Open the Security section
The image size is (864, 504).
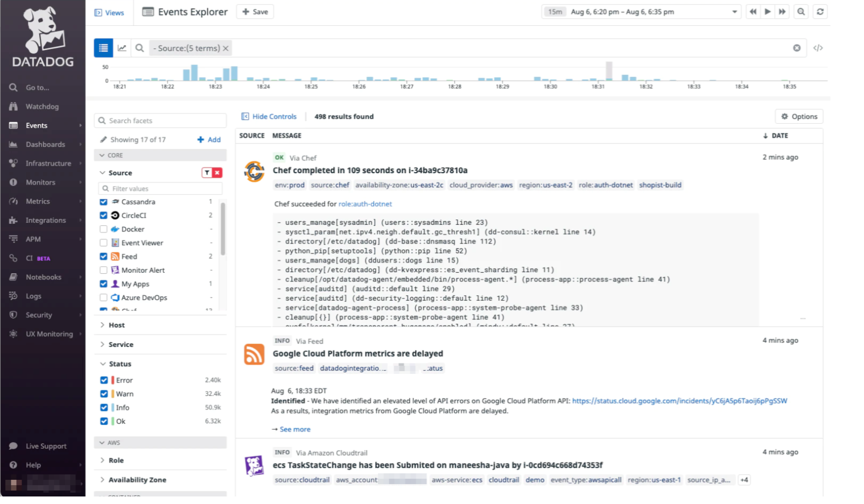click(39, 315)
